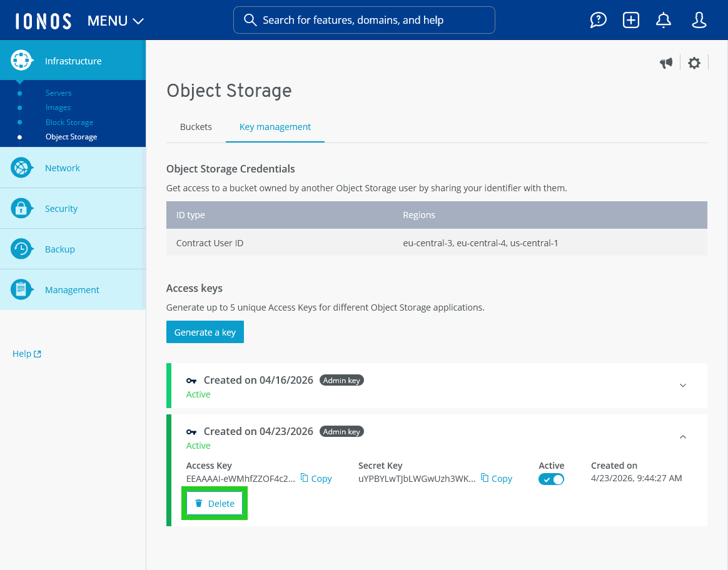Screen dimensions: 728x570
Task: Collapse the key created on 04/23/2026
Action: (x=683, y=437)
